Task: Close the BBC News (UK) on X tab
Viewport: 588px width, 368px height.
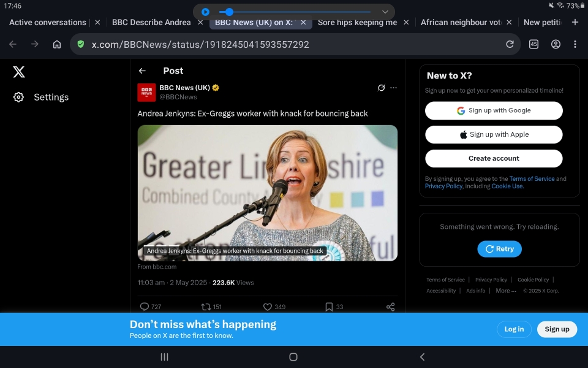Action: click(303, 23)
